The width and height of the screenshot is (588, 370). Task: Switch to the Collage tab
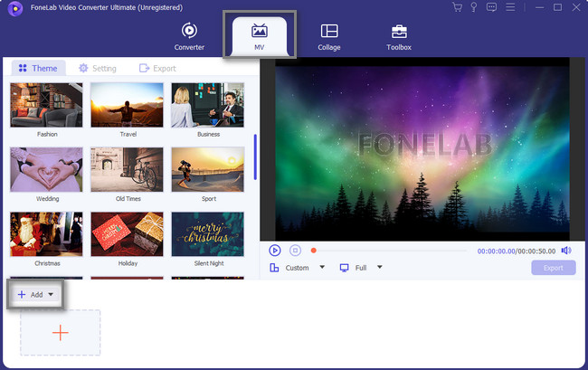(329, 36)
